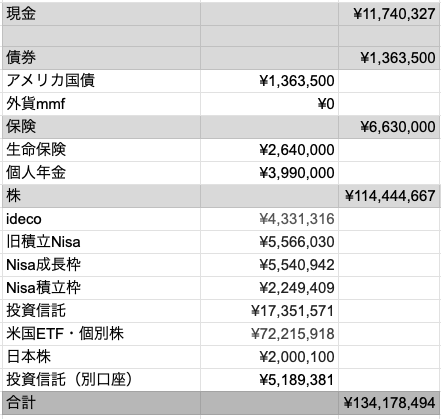The width and height of the screenshot is (441, 419).
Task: Select the Nisa積立枠 label cell
Action: [101, 288]
